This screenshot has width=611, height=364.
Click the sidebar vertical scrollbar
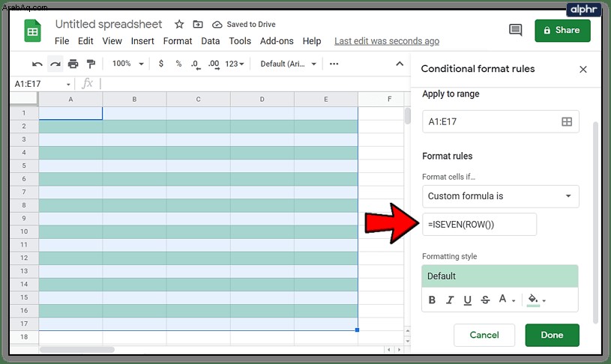pyautogui.click(x=595, y=222)
